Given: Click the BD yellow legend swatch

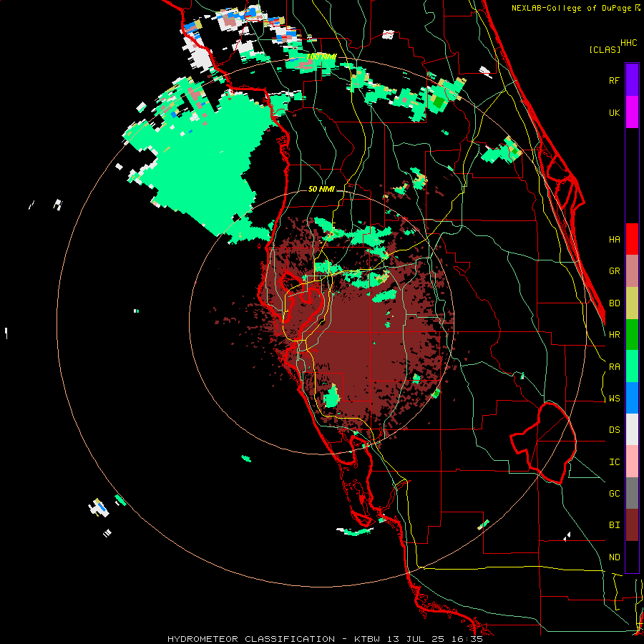Looking at the screenshot, I should click(x=632, y=303).
